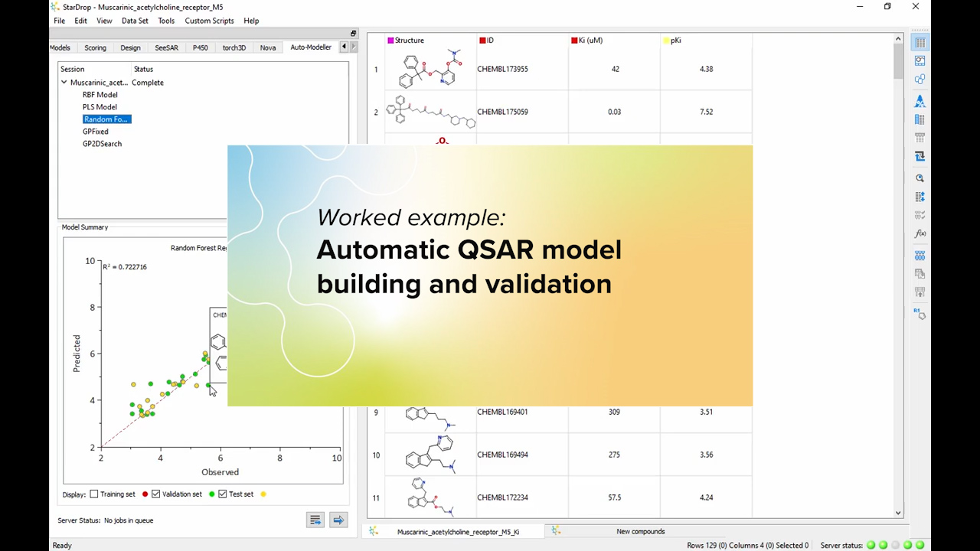Screen dimensions: 980x551
Task: Open the Tools menu
Action: click(166, 21)
